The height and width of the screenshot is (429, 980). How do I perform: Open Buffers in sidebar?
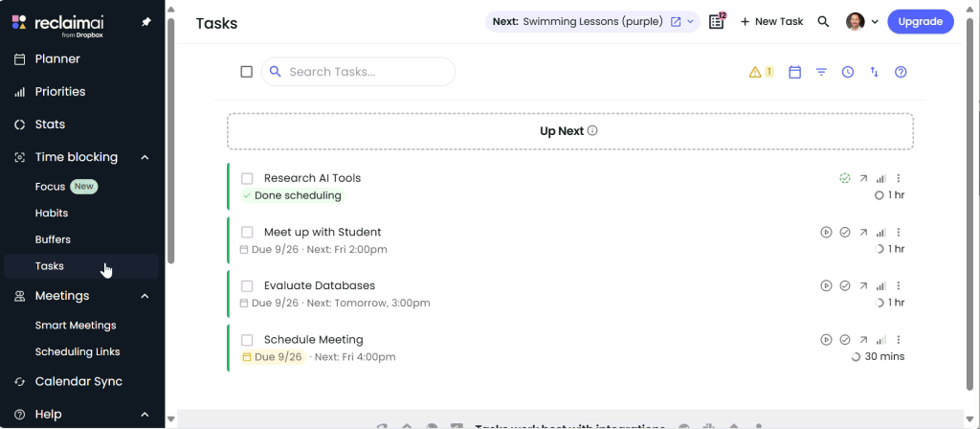54,239
